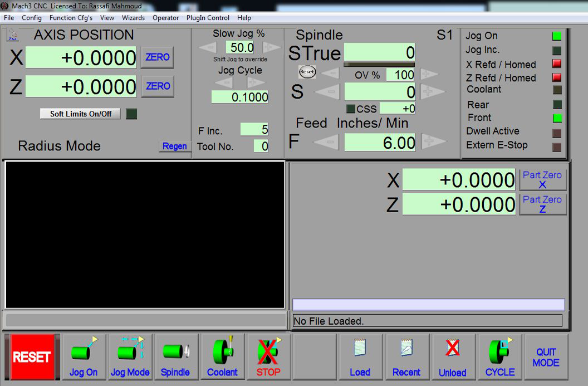Viewport: 588px width, 386px height.
Task: Decrease Slow Jog percent with left arrow
Action: point(208,47)
